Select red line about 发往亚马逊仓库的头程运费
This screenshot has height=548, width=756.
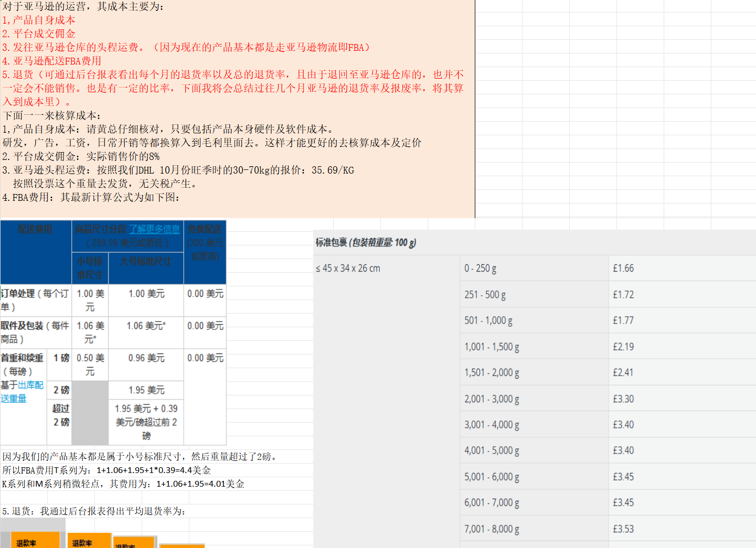pos(186,47)
